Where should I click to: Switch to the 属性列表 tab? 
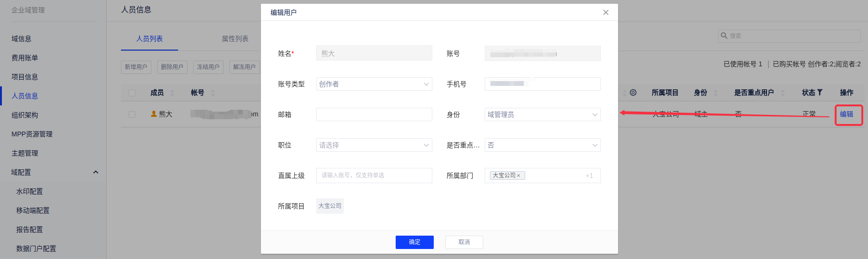coord(235,39)
